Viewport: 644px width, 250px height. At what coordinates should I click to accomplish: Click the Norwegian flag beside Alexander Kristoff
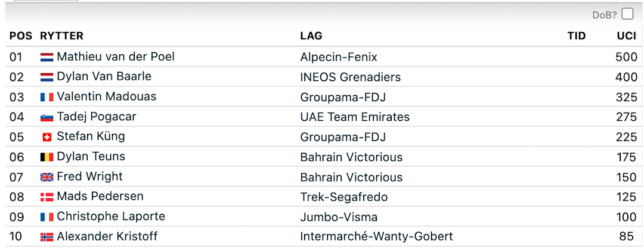pyautogui.click(x=47, y=237)
